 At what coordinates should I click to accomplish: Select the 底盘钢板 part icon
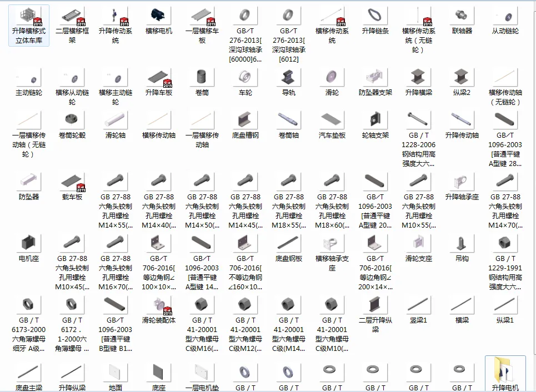click(x=289, y=243)
